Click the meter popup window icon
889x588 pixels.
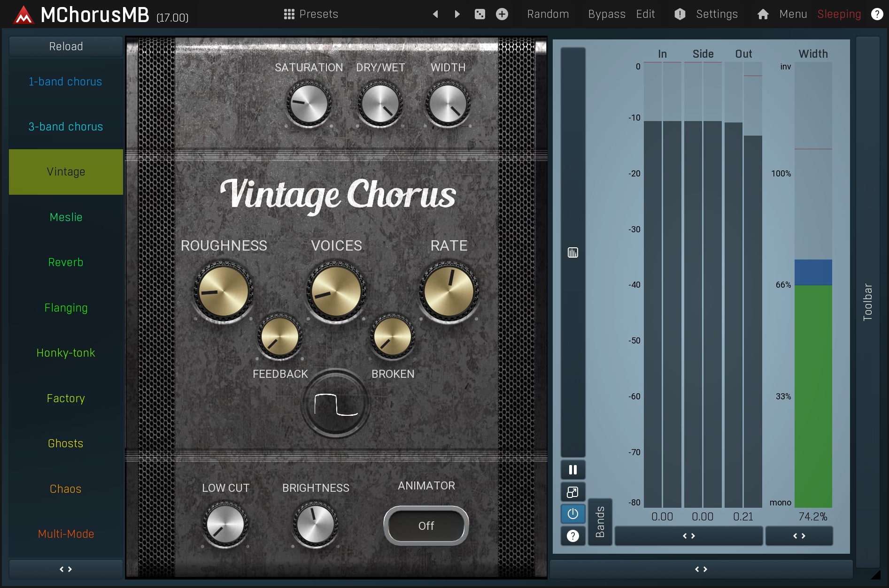(x=572, y=492)
